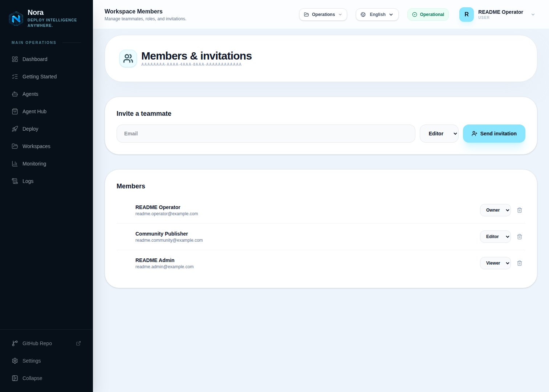Click readme.operator@example.com email
The image size is (549, 392).
click(167, 214)
